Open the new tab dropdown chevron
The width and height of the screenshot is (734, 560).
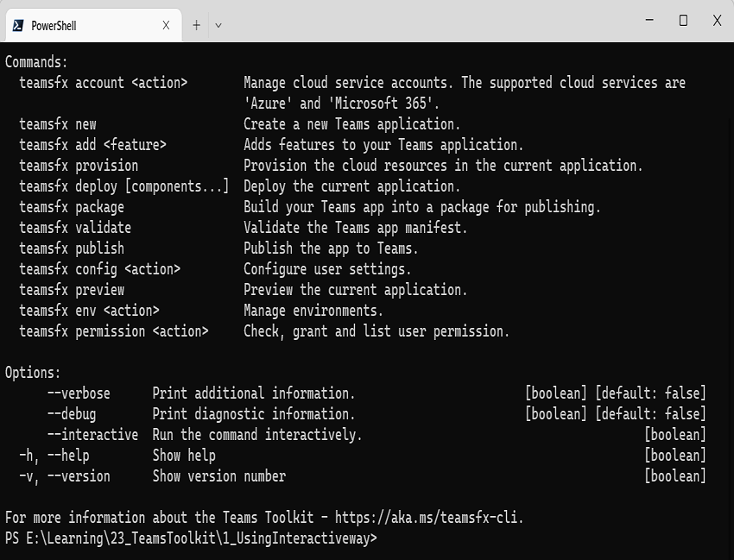(218, 25)
